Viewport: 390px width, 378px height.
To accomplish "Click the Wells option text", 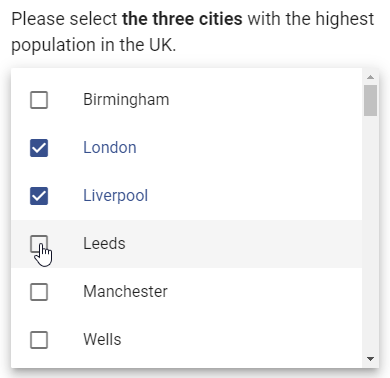I will (102, 339).
